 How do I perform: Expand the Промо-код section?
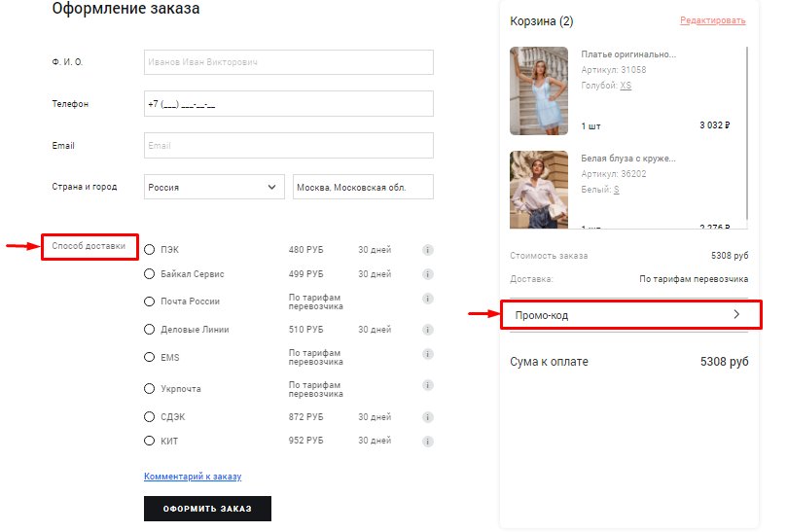point(631,315)
